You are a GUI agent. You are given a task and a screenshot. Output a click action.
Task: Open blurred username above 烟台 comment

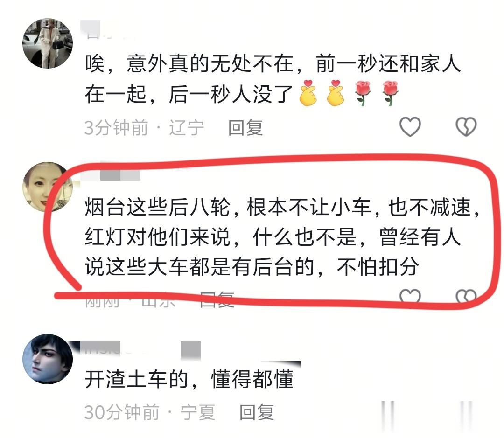110,173
